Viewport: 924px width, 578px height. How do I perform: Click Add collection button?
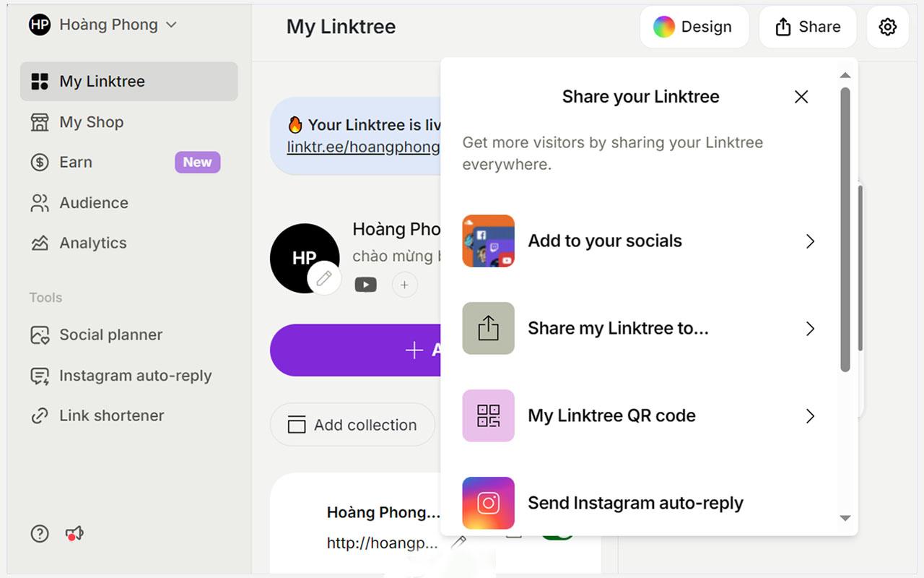click(x=352, y=425)
